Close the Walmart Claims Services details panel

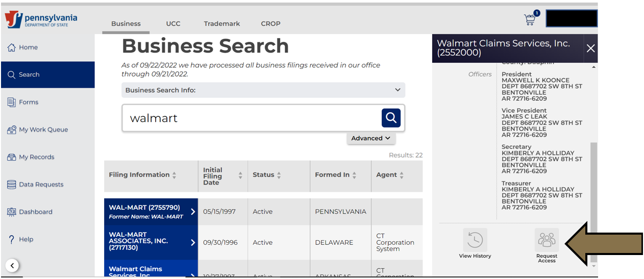[x=590, y=48]
